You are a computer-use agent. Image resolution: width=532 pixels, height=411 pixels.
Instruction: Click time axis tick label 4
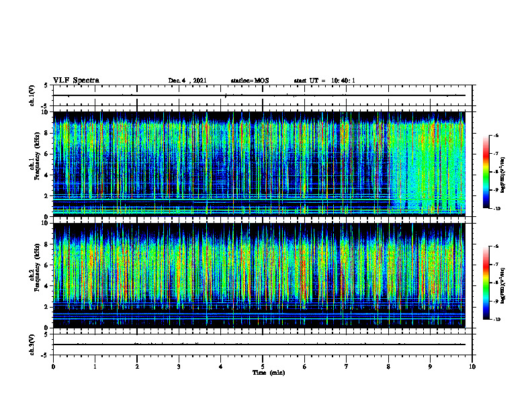tap(221, 367)
